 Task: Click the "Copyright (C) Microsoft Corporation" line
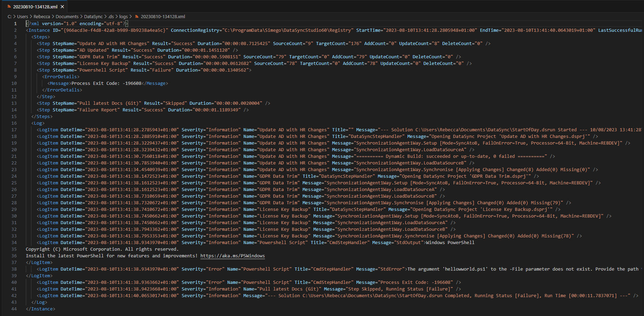[102, 249]
